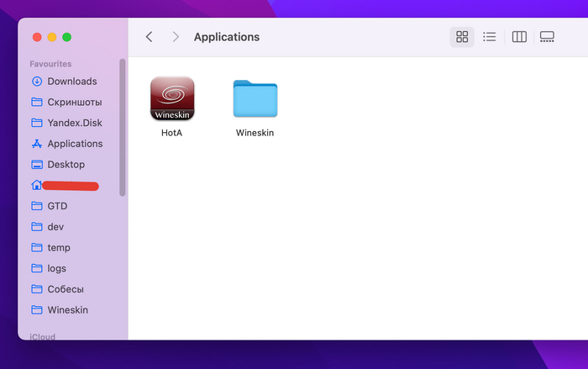Open the GTD folder in sidebar

pyautogui.click(x=56, y=206)
